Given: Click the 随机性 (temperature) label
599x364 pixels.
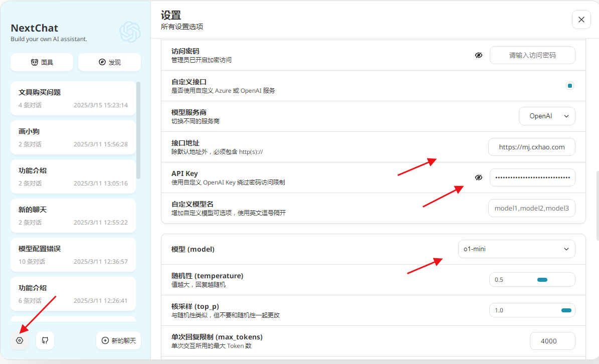Looking at the screenshot, I should click(208, 276).
